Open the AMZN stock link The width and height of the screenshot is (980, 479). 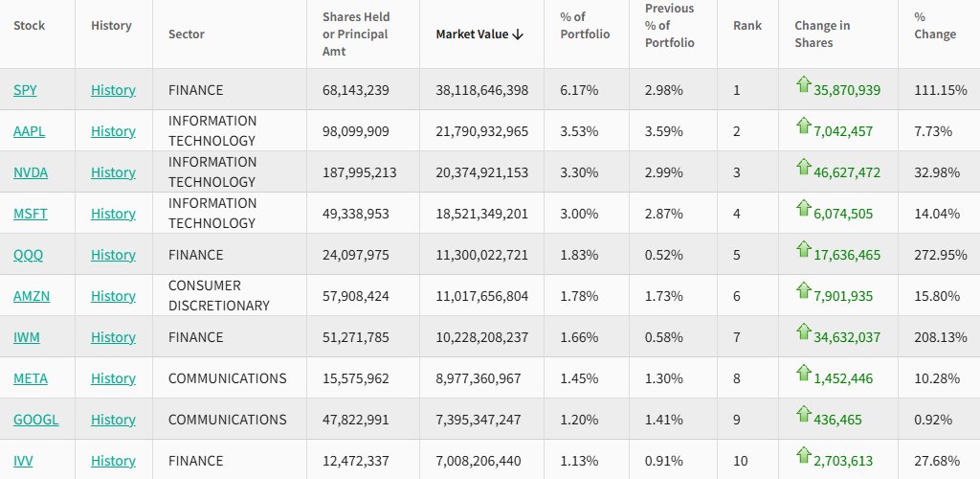click(32, 296)
